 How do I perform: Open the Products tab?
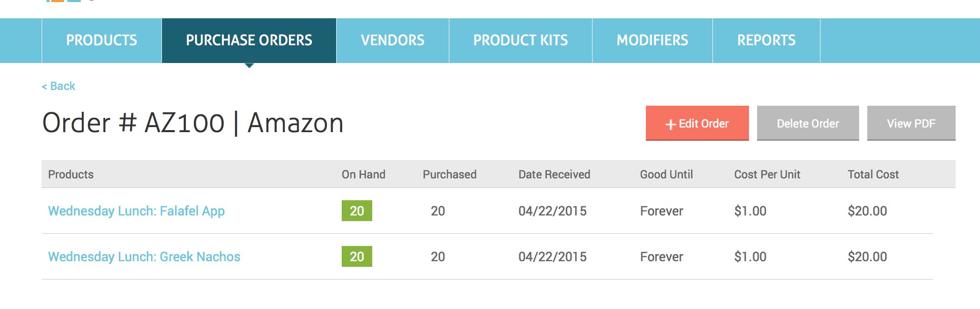click(102, 41)
